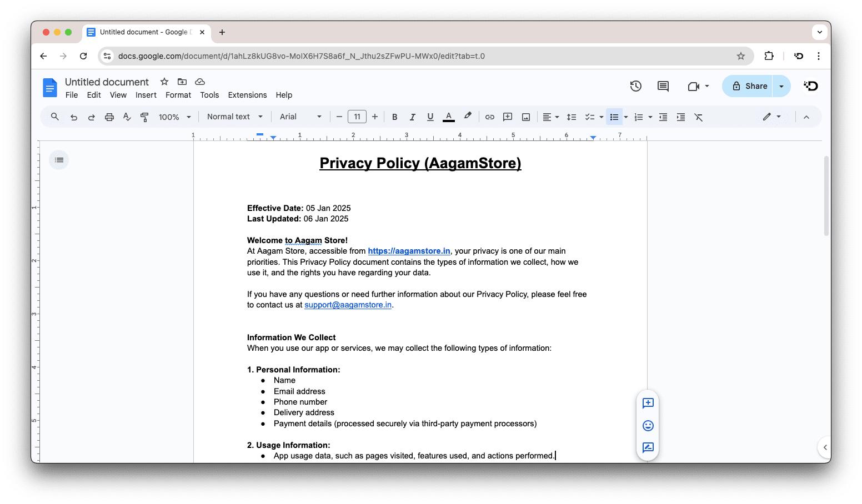The height and width of the screenshot is (504, 862).
Task: Show document outline tabs icon
Action: pyautogui.click(x=59, y=160)
